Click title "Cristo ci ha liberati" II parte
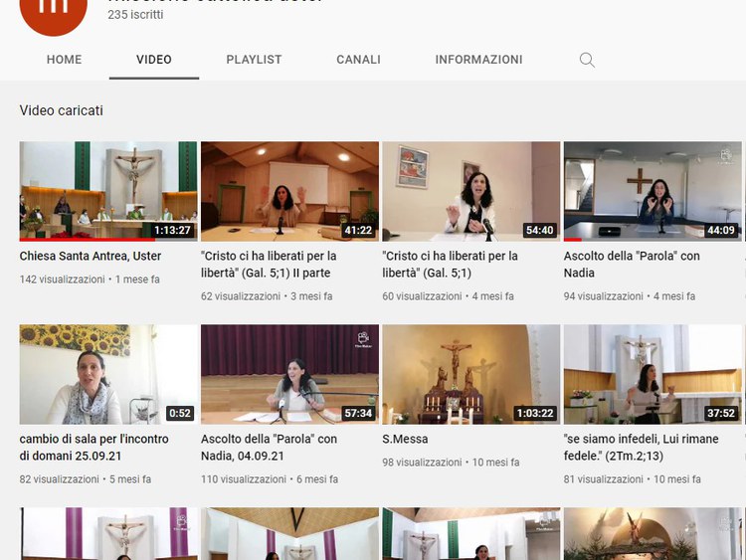Image resolution: width=746 pixels, height=560 pixels. [269, 265]
